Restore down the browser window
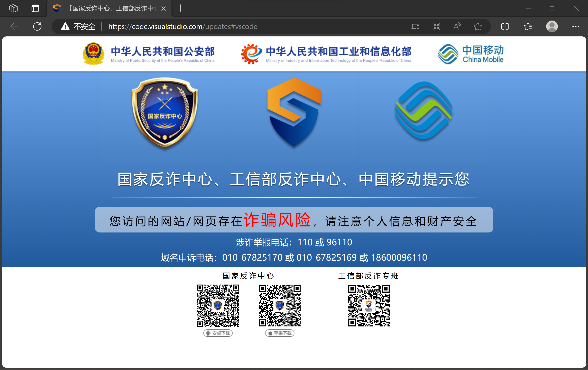Viewport: 588px width, 370px height. coord(552,8)
